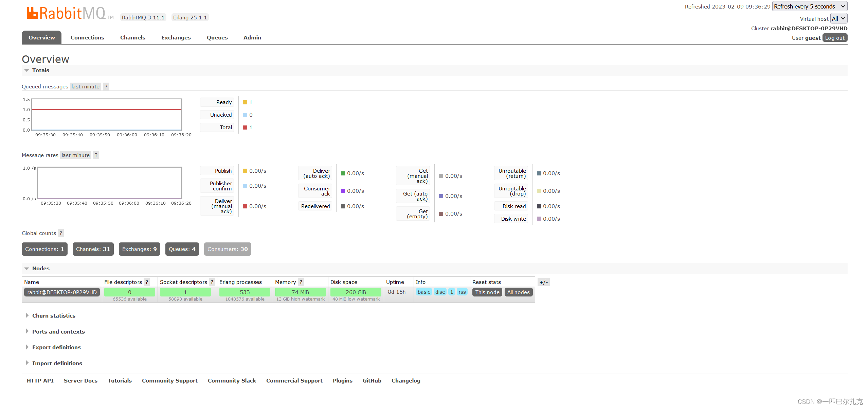Open Socket descriptors help icon
The height and width of the screenshot is (408, 868).
tap(212, 282)
